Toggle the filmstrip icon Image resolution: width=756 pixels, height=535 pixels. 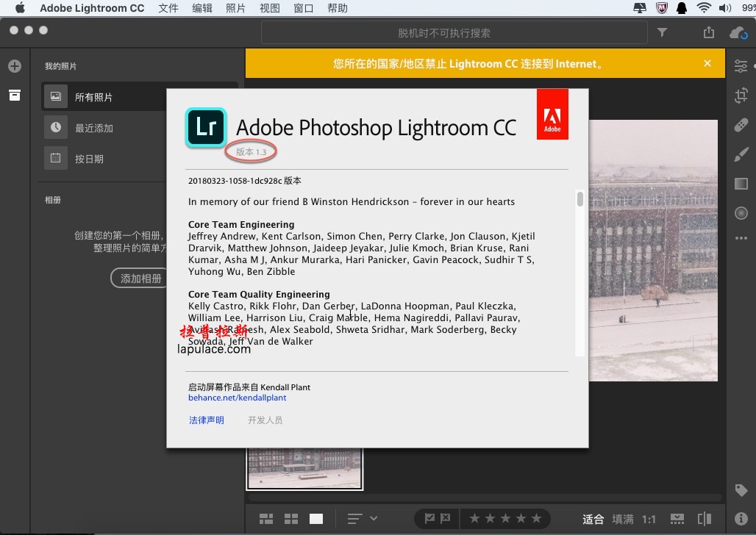[x=677, y=519]
